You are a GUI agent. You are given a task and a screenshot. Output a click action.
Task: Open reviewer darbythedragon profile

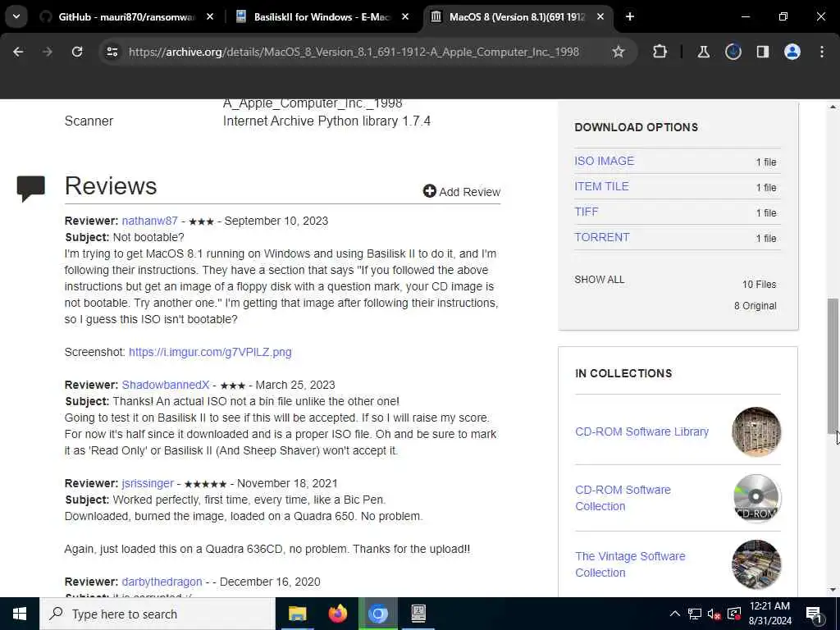pos(162,582)
